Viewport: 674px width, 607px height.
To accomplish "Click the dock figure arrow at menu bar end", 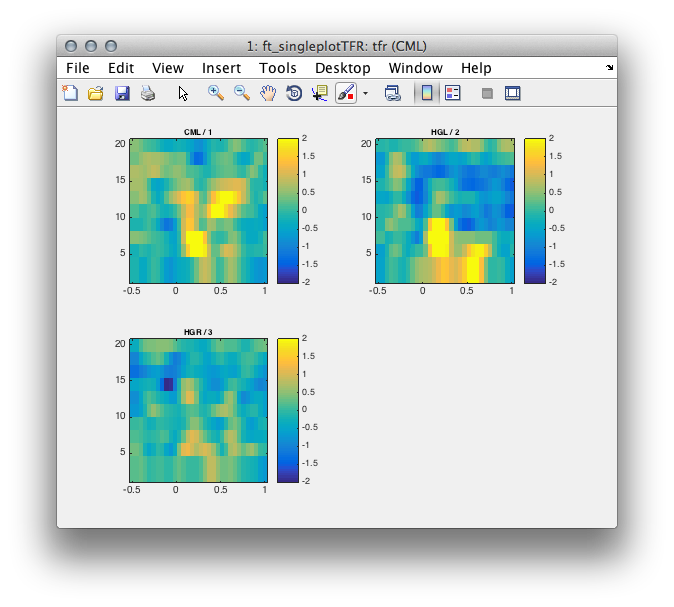I will 610,67.
